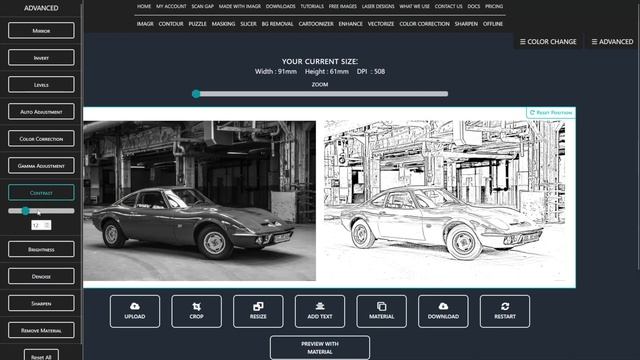This screenshot has height=360, width=640.
Task: Switch to the Enhance tool
Action: click(x=350, y=24)
